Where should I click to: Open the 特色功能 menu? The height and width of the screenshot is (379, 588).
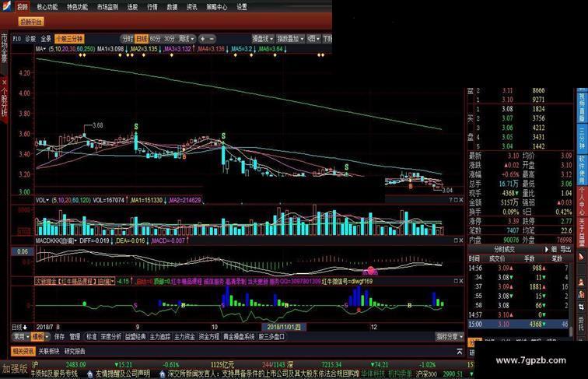coord(77,7)
